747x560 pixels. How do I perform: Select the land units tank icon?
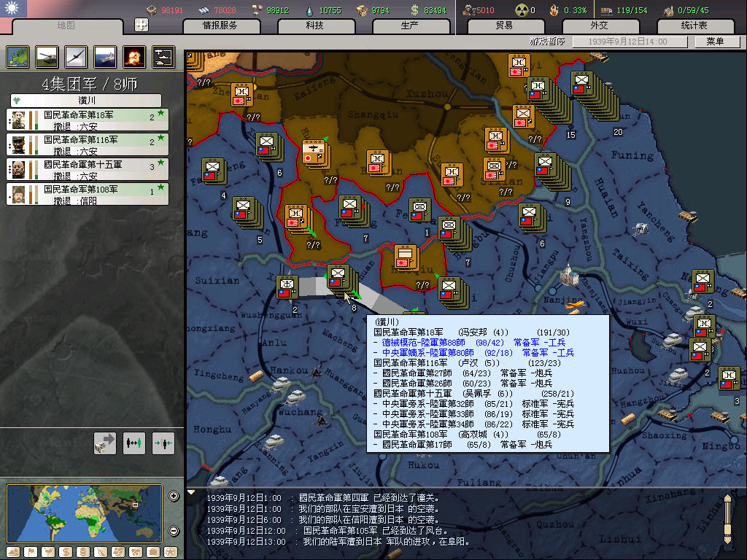coord(47,56)
